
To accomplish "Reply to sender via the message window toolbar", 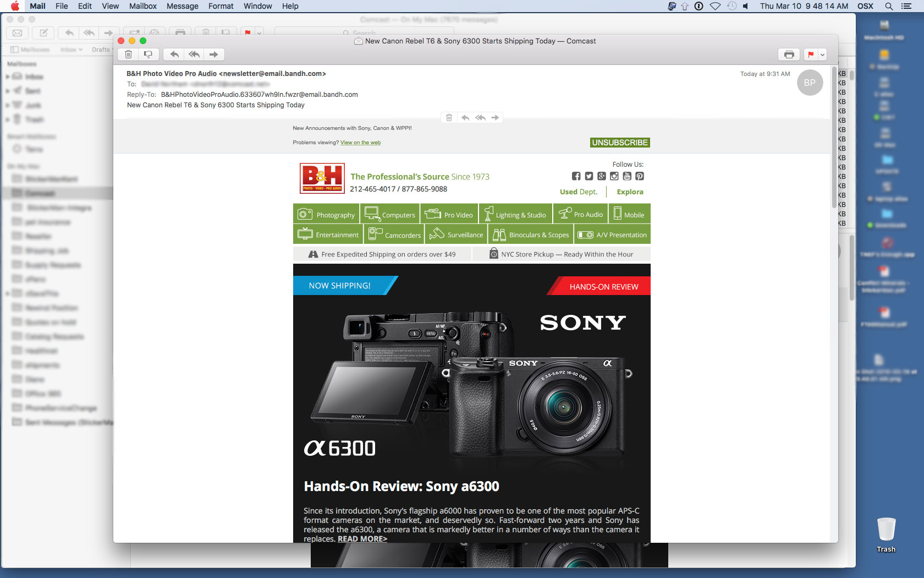I will coord(174,54).
